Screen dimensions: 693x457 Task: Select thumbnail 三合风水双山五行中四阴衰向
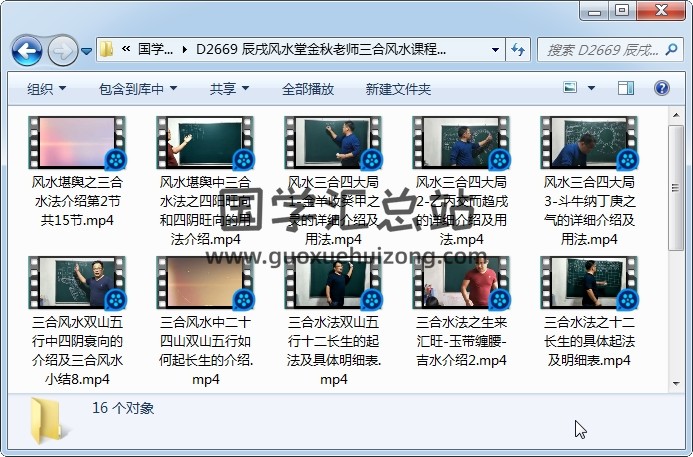[77, 283]
